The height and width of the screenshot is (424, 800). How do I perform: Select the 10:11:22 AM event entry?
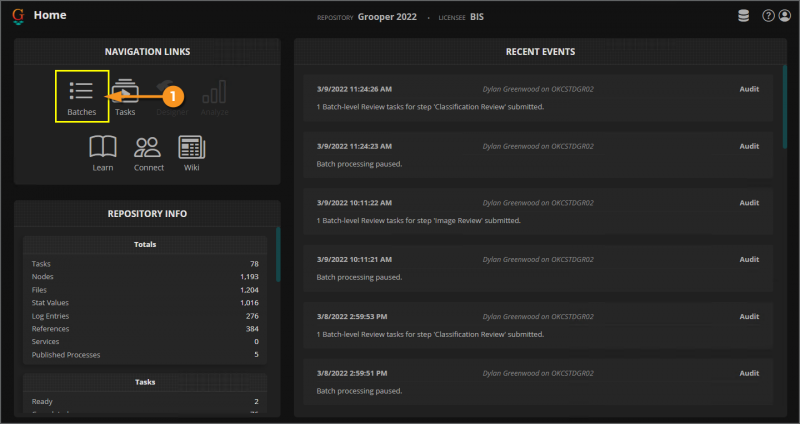[x=538, y=211]
